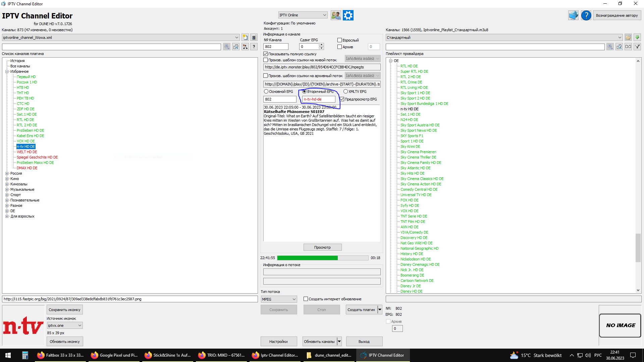This screenshot has height=362, width=644.
Task: Click the two-pages compare icon
Action: (x=628, y=47)
